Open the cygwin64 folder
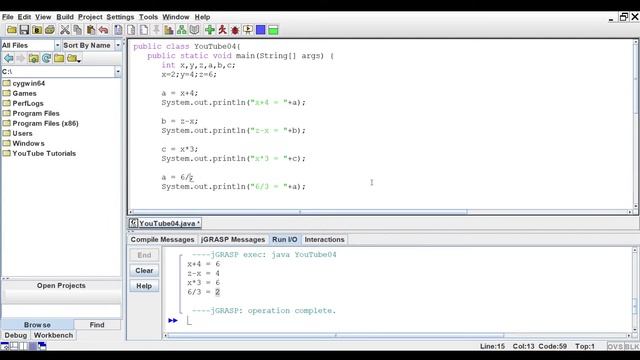The image size is (640, 360). coord(24,83)
